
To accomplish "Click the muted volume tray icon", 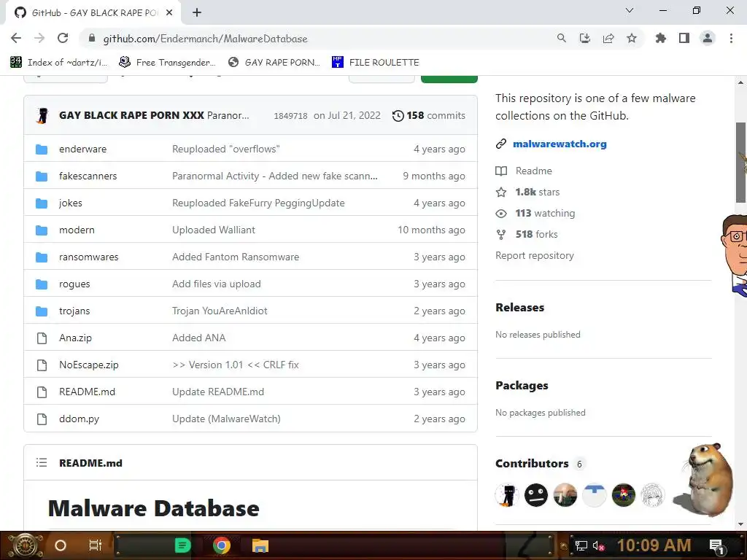I will pos(598,546).
